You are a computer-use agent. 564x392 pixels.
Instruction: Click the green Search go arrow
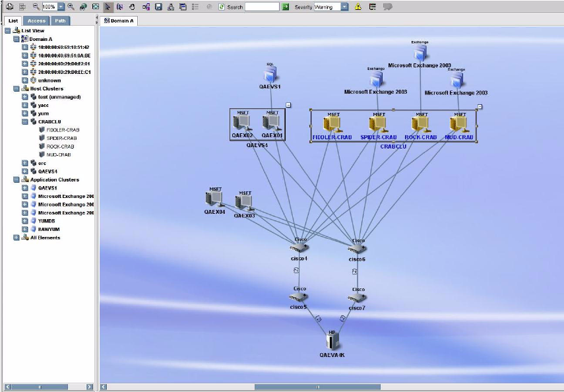(286, 7)
